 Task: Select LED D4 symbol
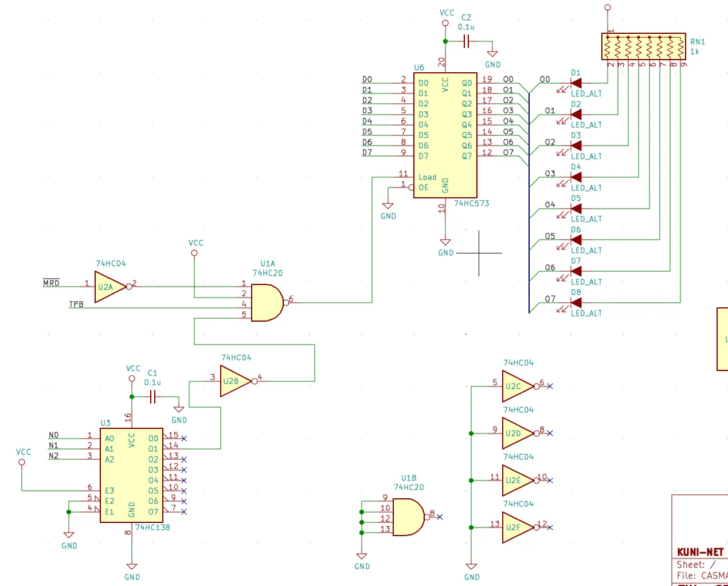[x=576, y=177]
